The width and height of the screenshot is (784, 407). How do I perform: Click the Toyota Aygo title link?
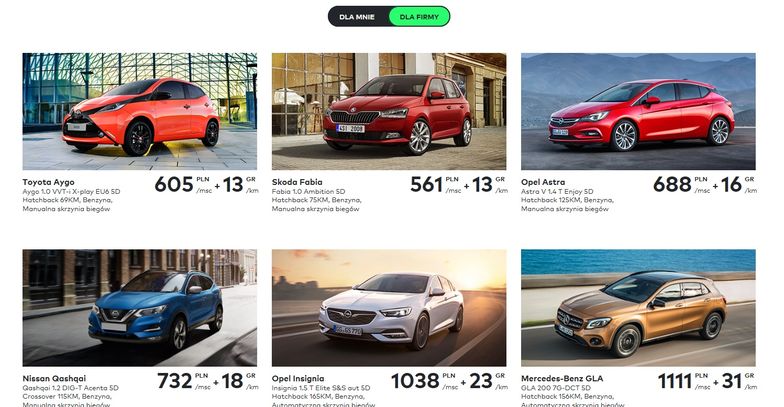(48, 182)
